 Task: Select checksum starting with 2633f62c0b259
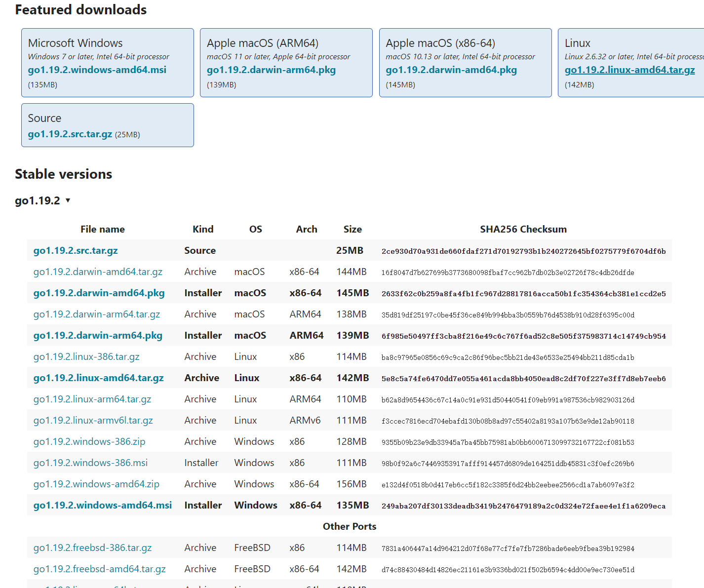(x=523, y=294)
